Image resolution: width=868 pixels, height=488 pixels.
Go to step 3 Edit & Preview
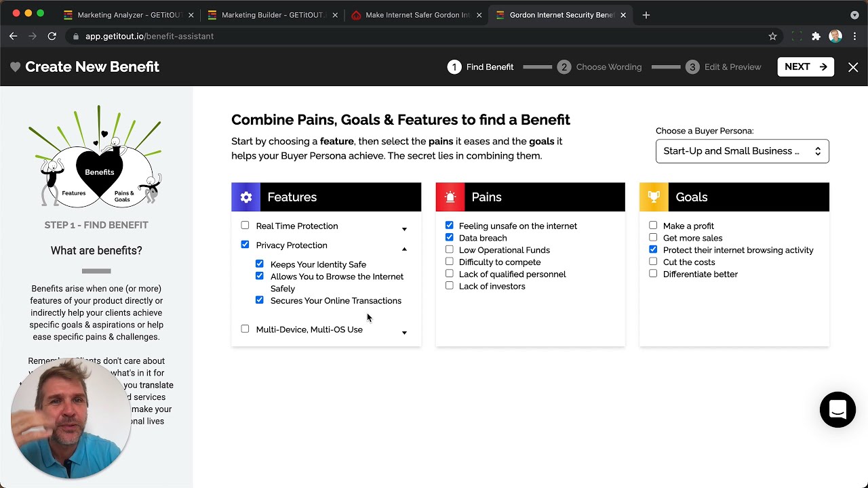pos(723,67)
